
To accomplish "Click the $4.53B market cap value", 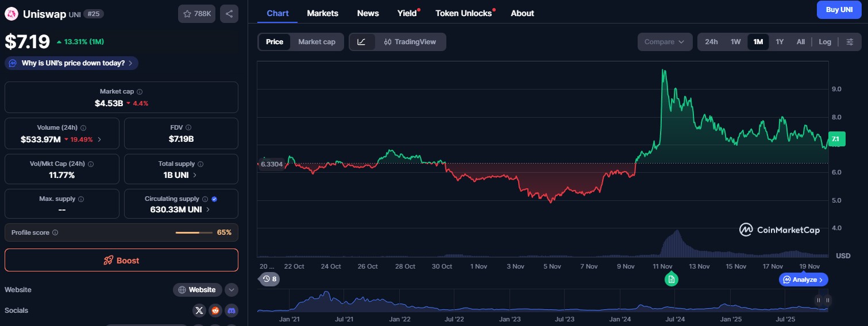I will click(109, 103).
